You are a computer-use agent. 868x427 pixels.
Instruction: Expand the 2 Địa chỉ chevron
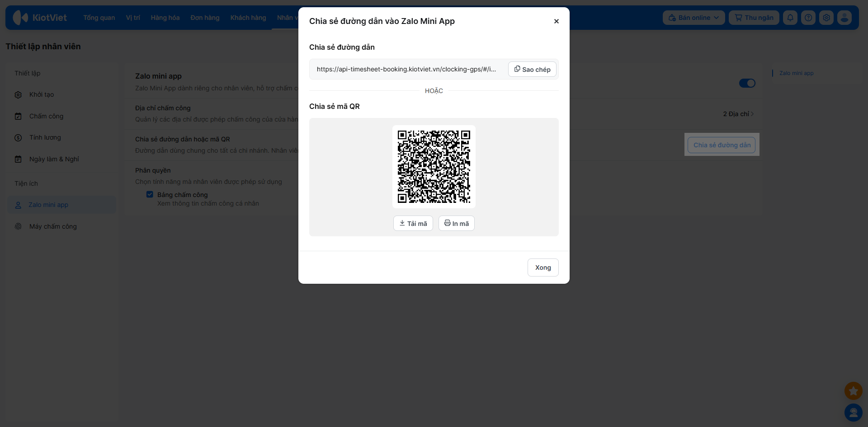click(x=752, y=114)
